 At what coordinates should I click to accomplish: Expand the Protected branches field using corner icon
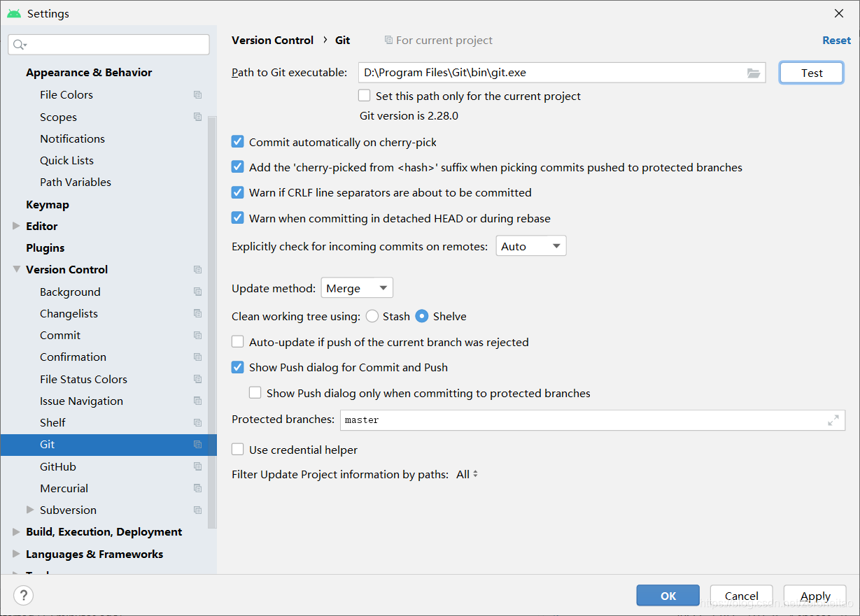click(833, 420)
